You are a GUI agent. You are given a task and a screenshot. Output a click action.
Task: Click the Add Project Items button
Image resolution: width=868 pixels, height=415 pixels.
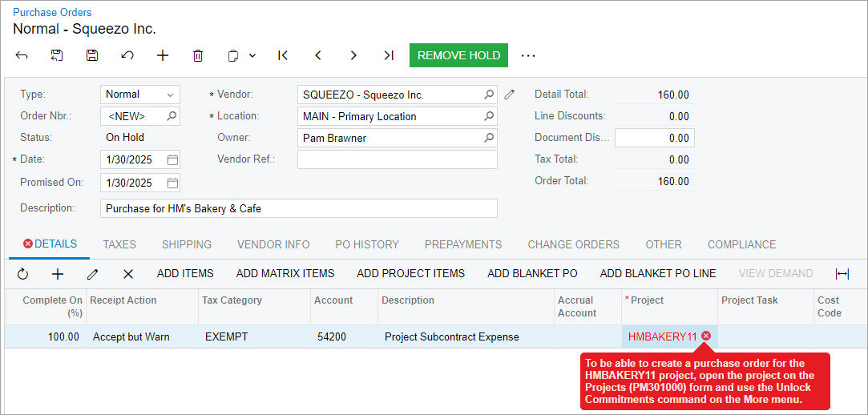410,274
